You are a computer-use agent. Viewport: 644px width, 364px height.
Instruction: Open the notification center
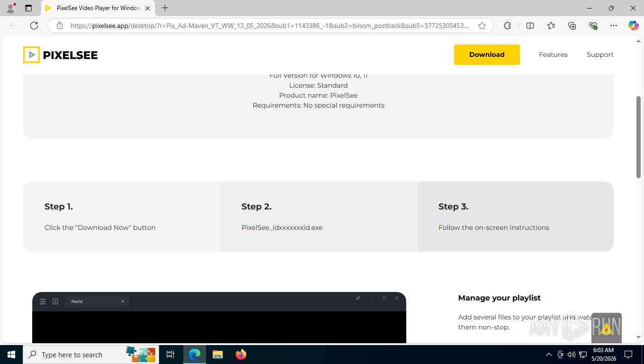[628, 355]
